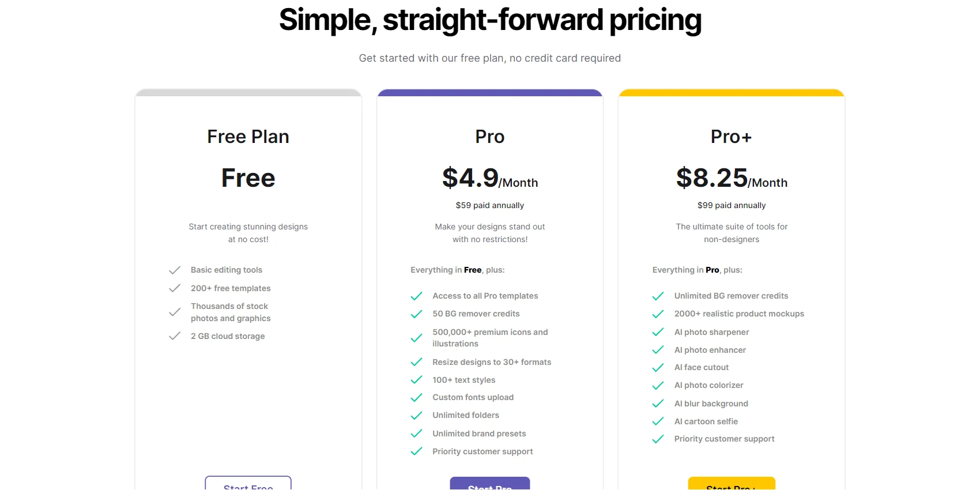The width and height of the screenshot is (980, 490).
Task: Click the checkmark beside Custom fonts upload
Action: pos(416,398)
